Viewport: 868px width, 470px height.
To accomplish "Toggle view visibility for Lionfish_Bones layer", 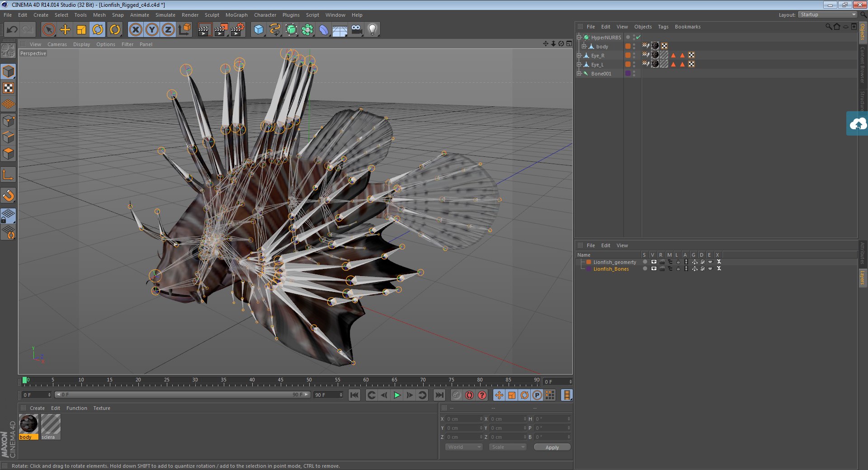I will point(653,269).
